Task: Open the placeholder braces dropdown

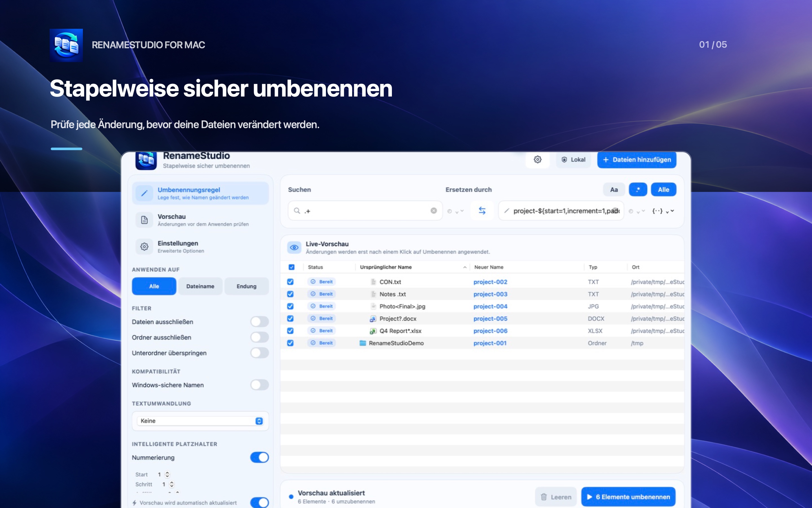Action: pyautogui.click(x=663, y=211)
